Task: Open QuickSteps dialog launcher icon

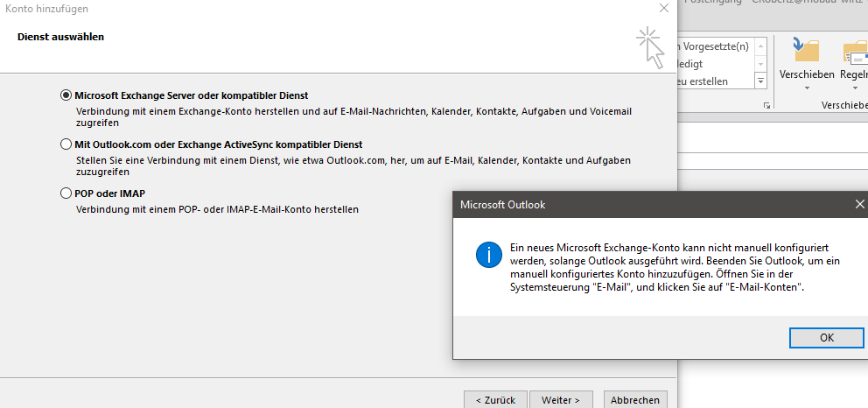Action: [x=766, y=105]
